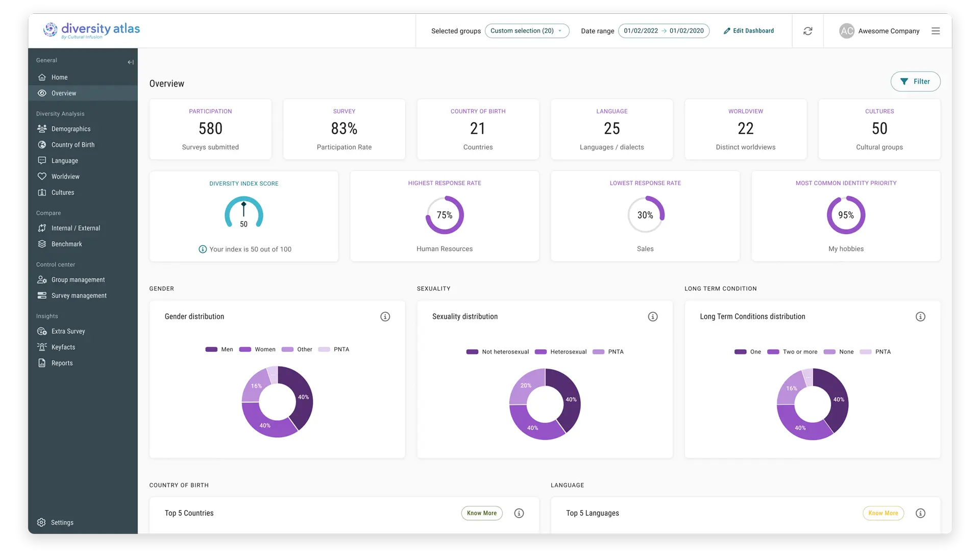This screenshot has width=980, height=560.
Task: Toggle PNTA legend in Sexuality chart
Action: (x=608, y=352)
